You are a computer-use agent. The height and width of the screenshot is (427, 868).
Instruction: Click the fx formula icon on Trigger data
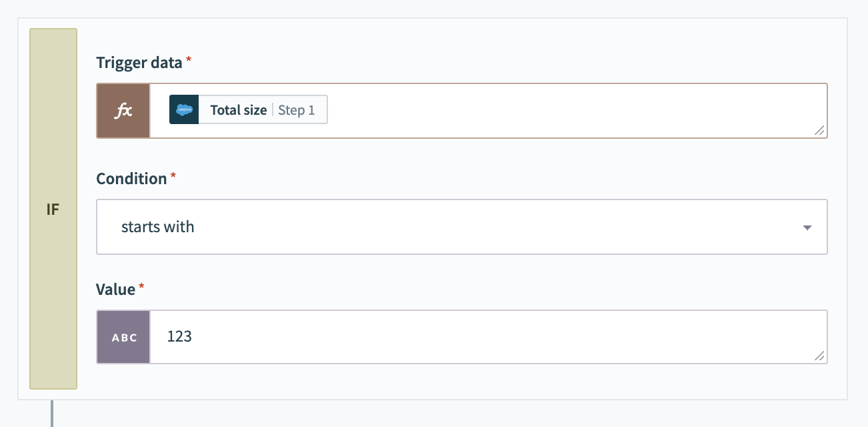pyautogui.click(x=123, y=110)
